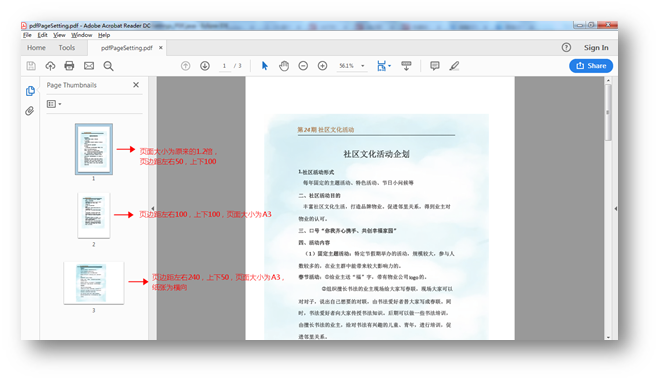
Task: Click the Save file icon
Action: [x=31, y=66]
